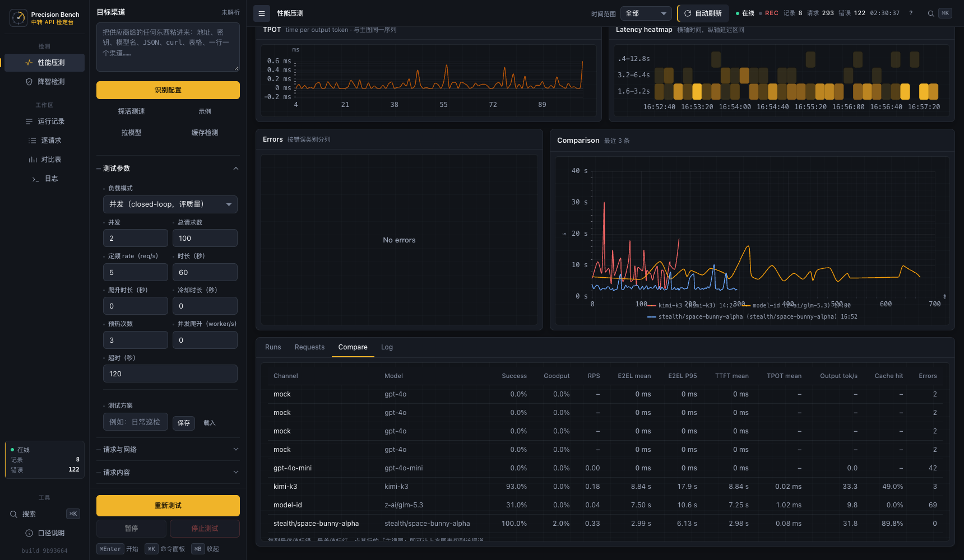Click the 拉模型 button
964x560 pixels.
tap(132, 133)
